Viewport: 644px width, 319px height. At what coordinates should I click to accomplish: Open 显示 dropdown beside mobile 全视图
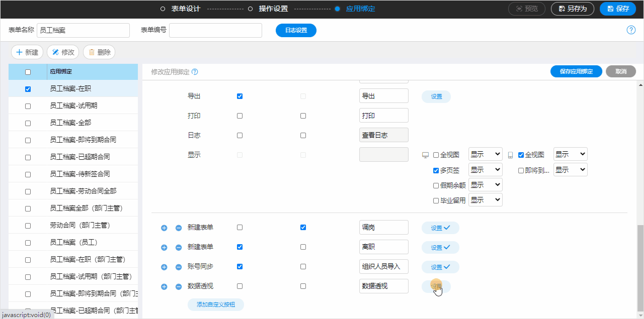pos(571,154)
